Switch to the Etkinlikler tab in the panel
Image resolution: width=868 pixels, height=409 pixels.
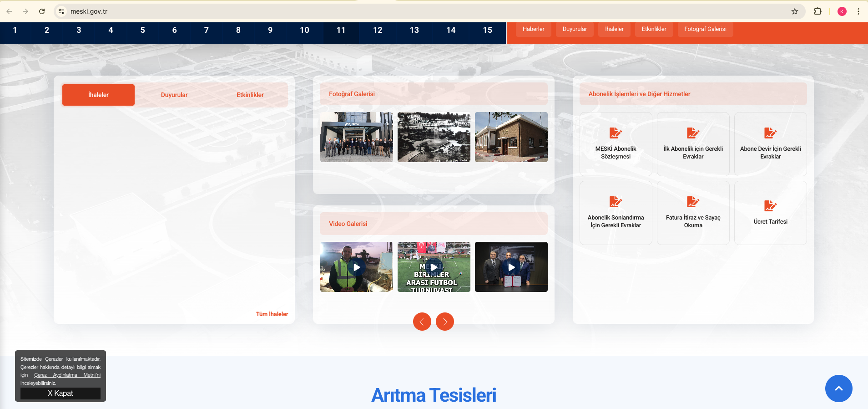point(250,95)
